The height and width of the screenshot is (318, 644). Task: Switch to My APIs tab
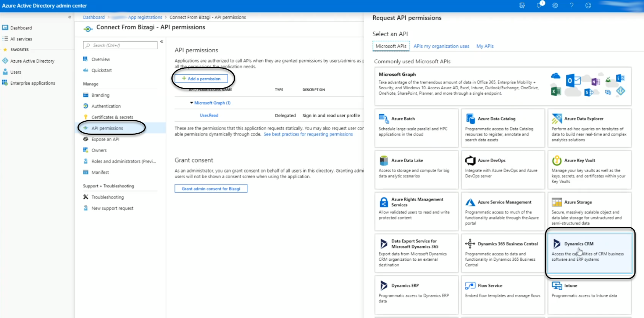(485, 47)
